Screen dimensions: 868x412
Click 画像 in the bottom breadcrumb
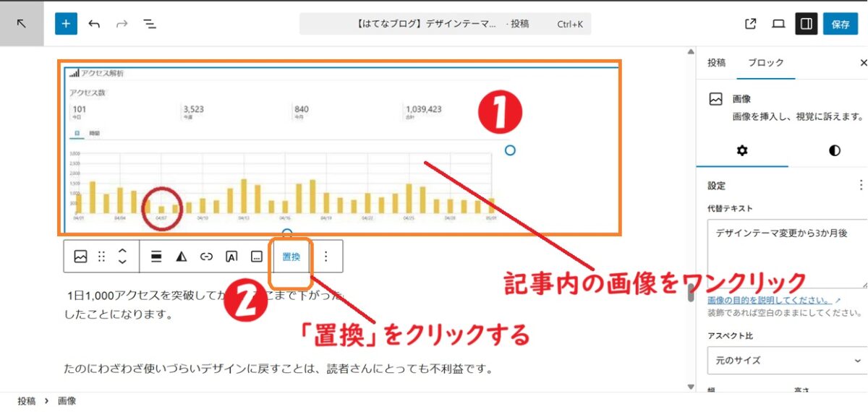67,400
